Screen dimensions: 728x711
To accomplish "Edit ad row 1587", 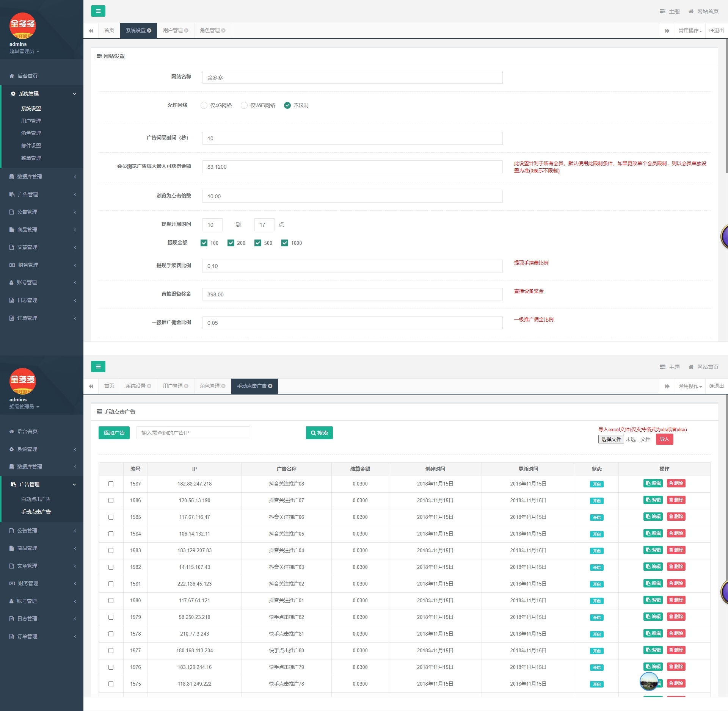I will point(653,483).
